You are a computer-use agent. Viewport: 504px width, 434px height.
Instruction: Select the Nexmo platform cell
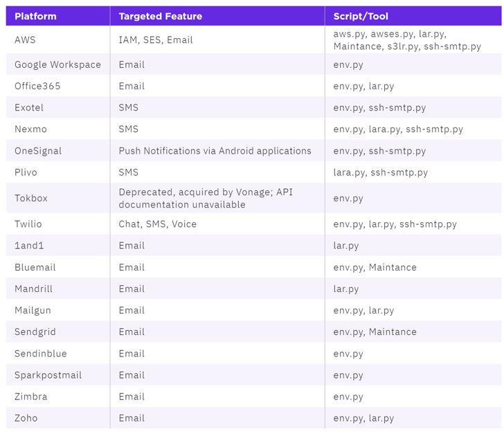[x=29, y=129]
